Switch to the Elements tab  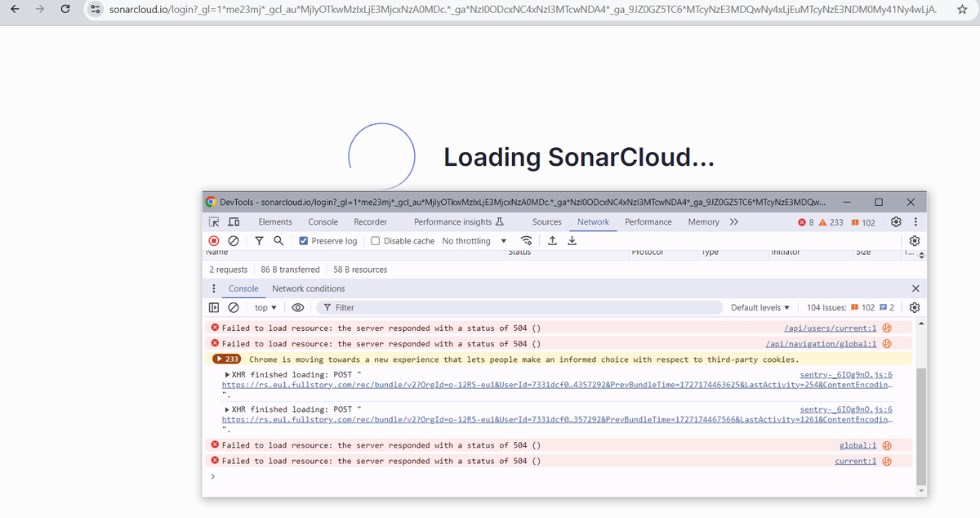(x=275, y=222)
